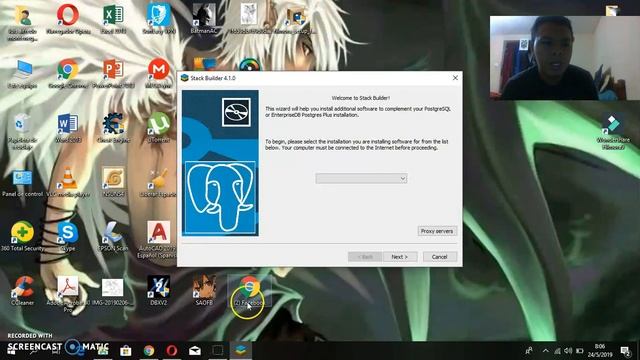Open the user folder icon on the desktop
Viewport: 640px width, 360px height.
coord(22,22)
